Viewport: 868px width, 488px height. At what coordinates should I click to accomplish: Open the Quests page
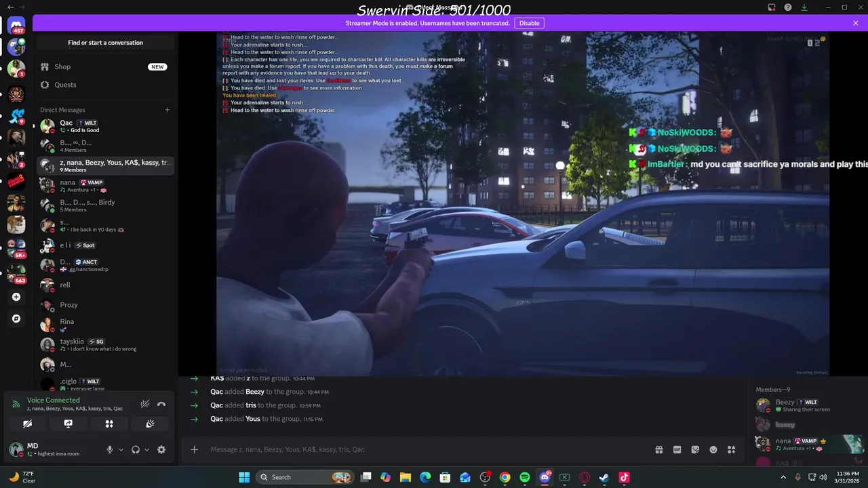105,85
